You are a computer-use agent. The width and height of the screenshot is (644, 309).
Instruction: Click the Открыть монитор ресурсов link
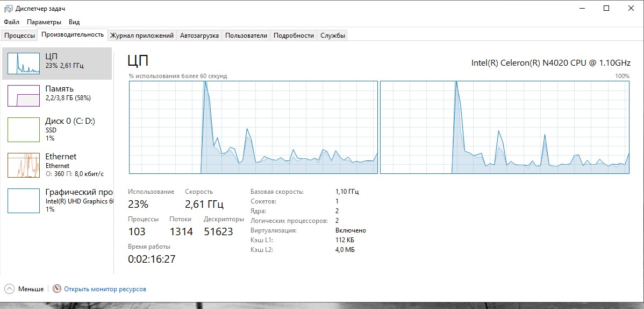click(105, 289)
